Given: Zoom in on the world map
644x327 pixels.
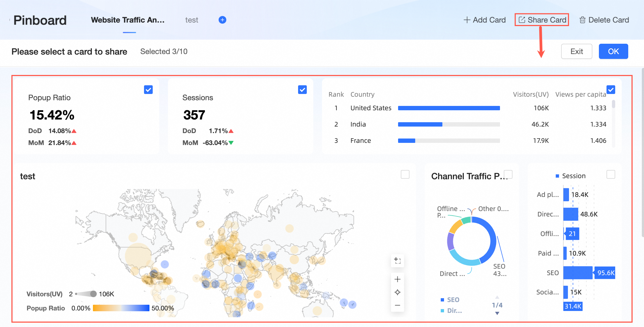Looking at the screenshot, I should pos(397,279).
